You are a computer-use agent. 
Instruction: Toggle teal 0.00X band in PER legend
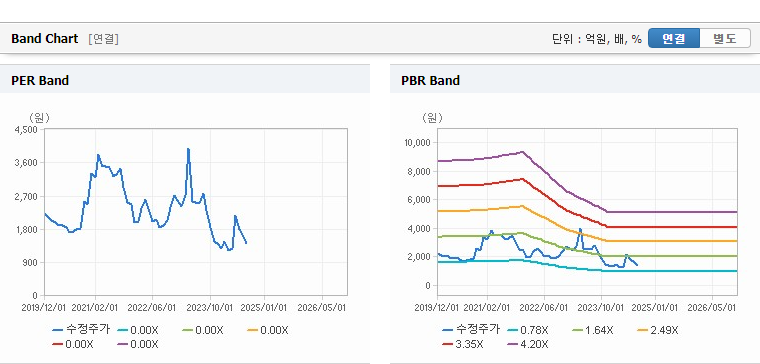coord(138,330)
